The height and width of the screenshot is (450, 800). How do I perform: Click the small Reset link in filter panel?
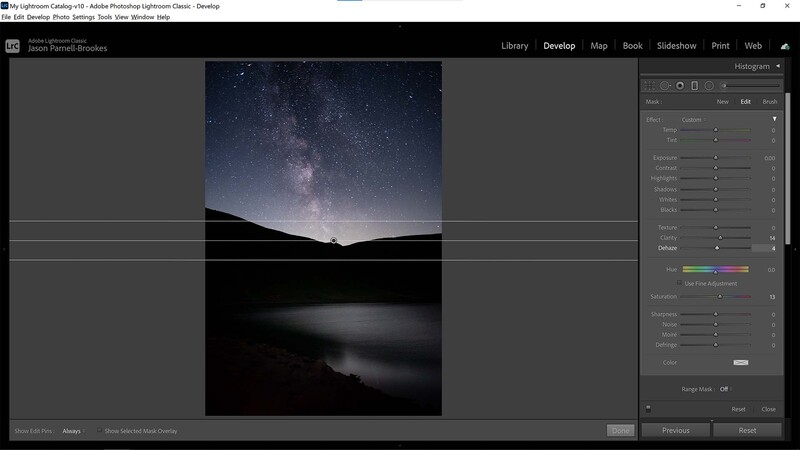[738, 409]
